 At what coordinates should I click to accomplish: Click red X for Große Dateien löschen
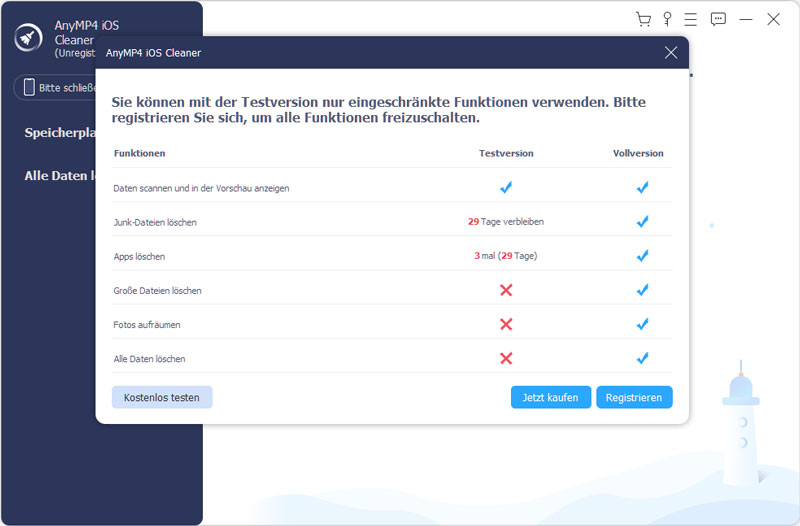click(x=506, y=290)
